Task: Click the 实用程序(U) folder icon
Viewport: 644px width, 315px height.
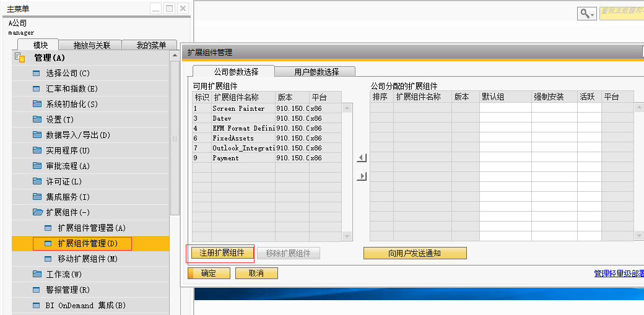Action: coord(37,150)
